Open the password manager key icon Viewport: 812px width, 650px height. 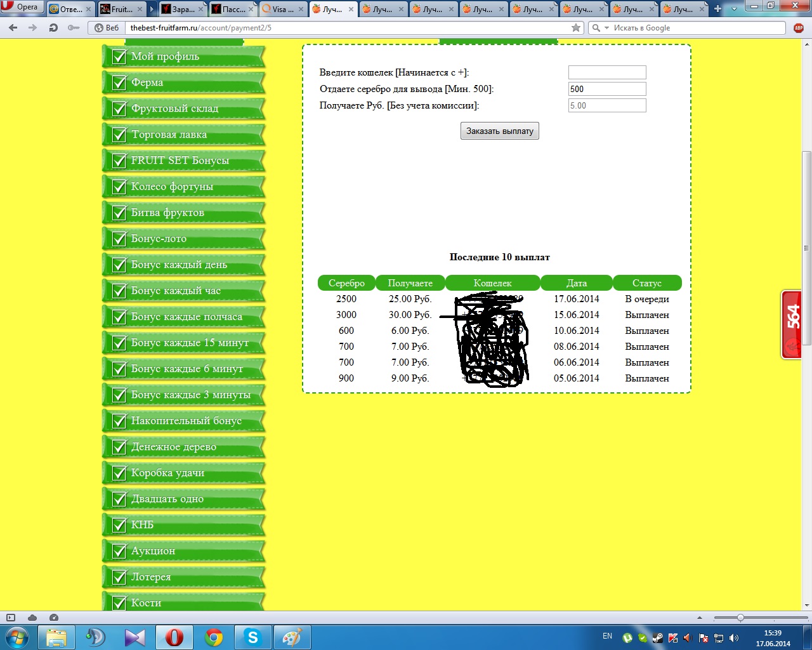coord(74,28)
